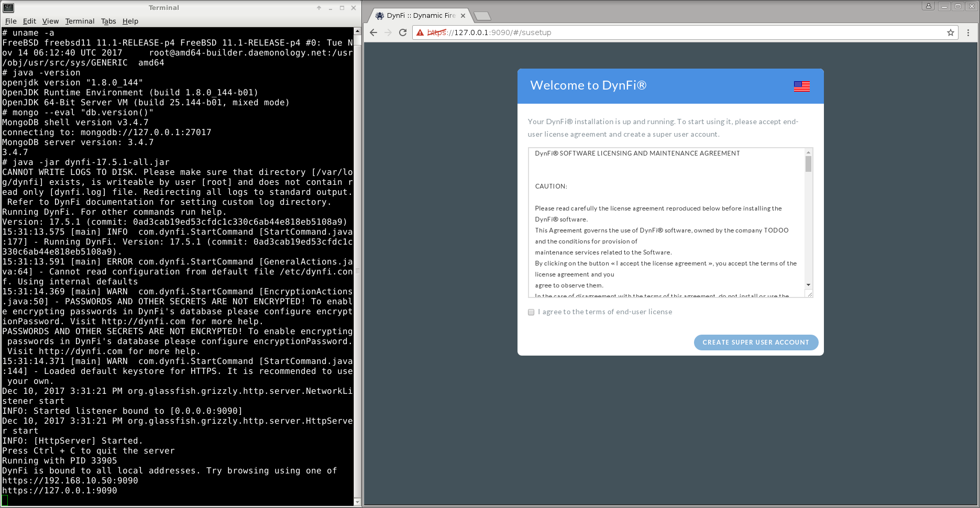The height and width of the screenshot is (508, 980).
Task: Click the browser address bar URL
Action: 489,32
